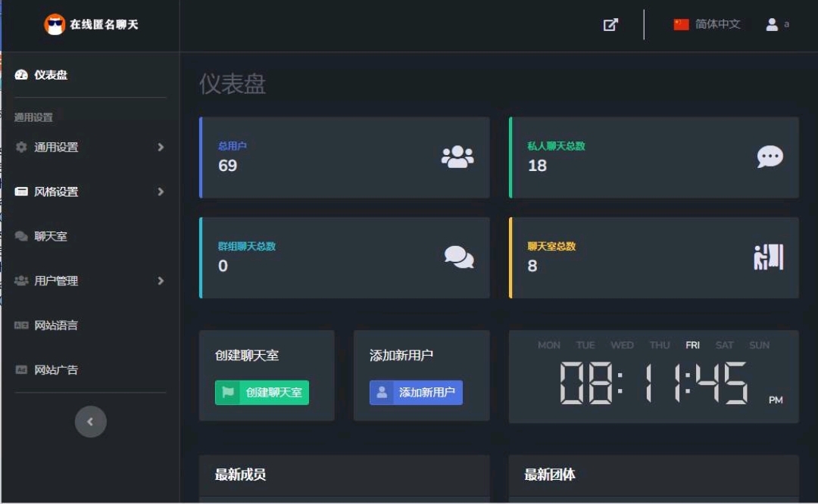Select 仪表盘 in the sidebar

(x=50, y=75)
